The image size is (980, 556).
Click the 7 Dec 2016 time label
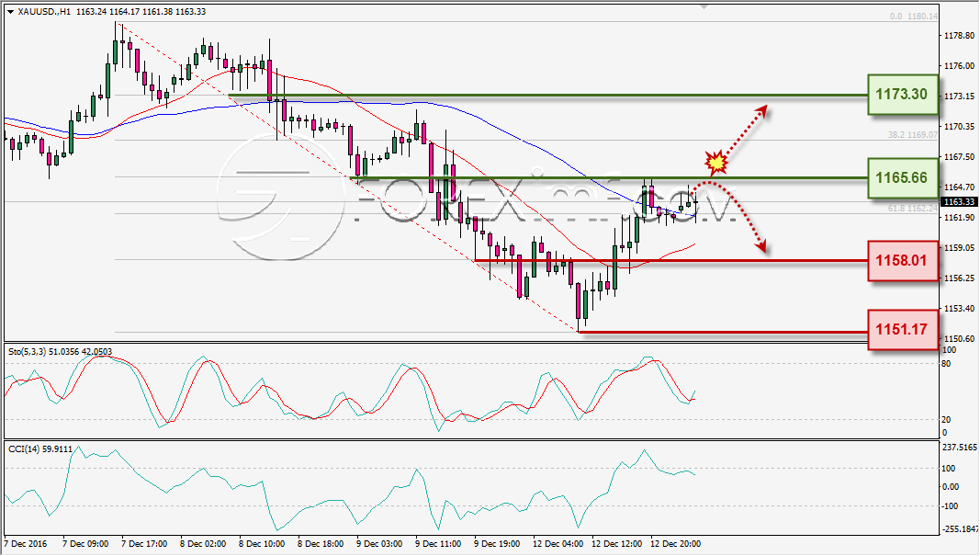pyautogui.click(x=26, y=544)
